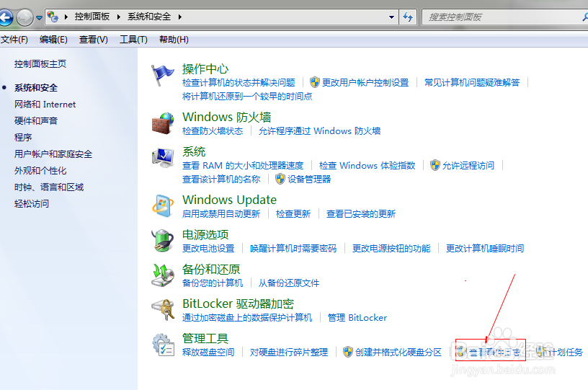
Task: Expand the chevron before 控制面板 breadcrumb
Action: (66, 17)
